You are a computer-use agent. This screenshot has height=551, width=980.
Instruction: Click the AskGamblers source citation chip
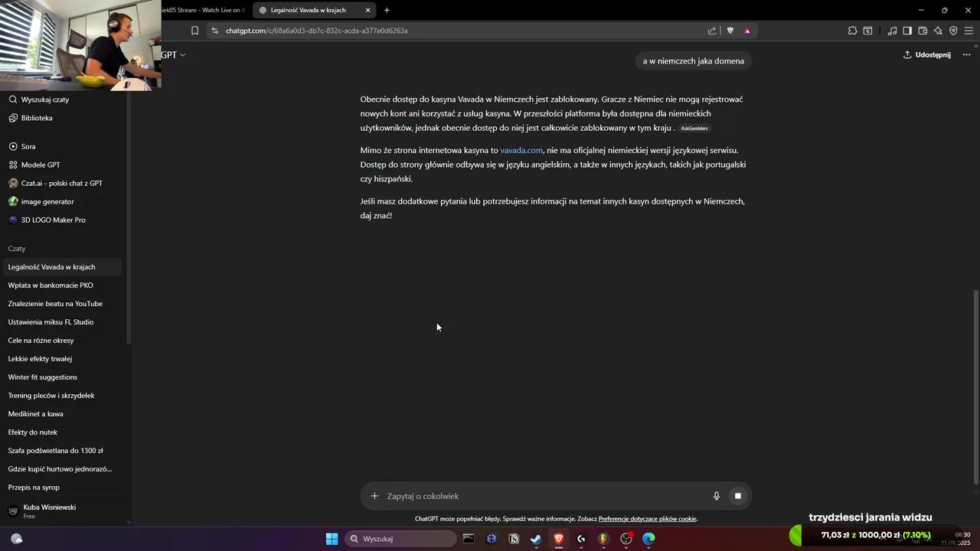click(694, 129)
